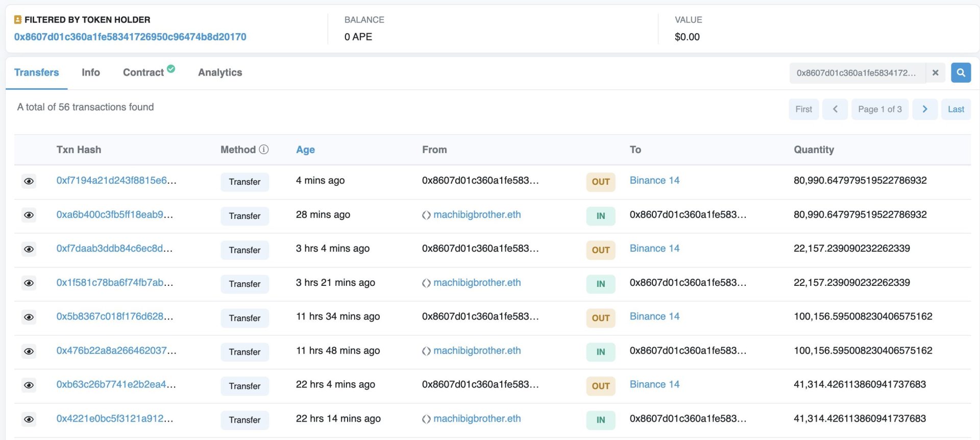Click Binance 14 in the first row

(x=654, y=180)
